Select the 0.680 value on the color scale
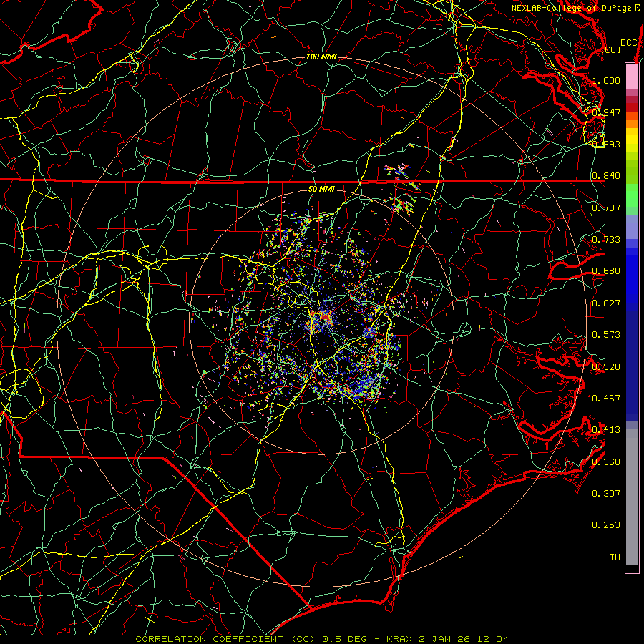 [x=606, y=270]
